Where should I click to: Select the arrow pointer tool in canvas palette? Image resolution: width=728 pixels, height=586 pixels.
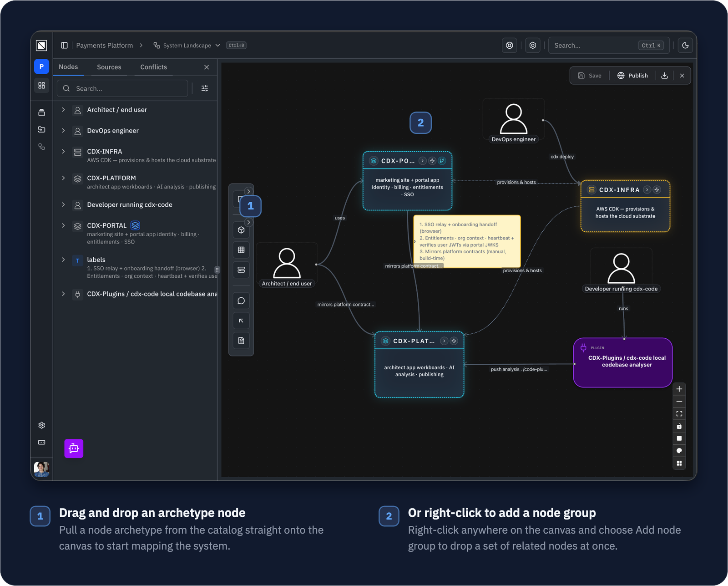coord(241,321)
